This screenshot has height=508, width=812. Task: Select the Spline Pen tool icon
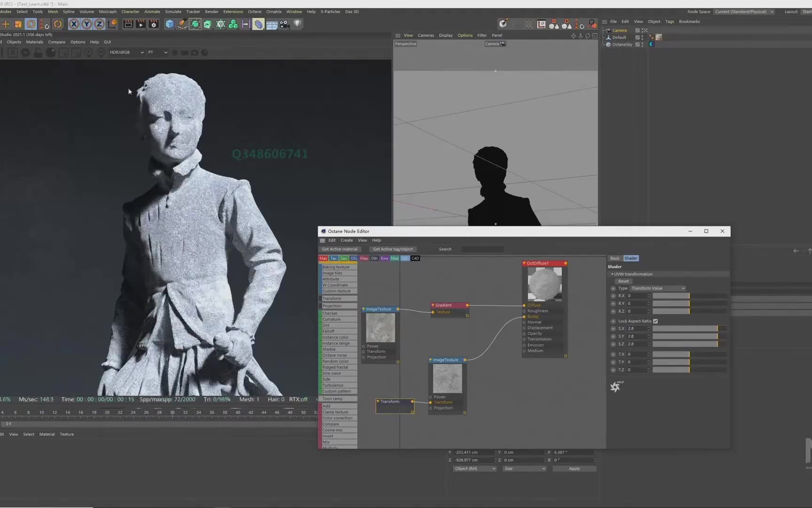(x=182, y=24)
